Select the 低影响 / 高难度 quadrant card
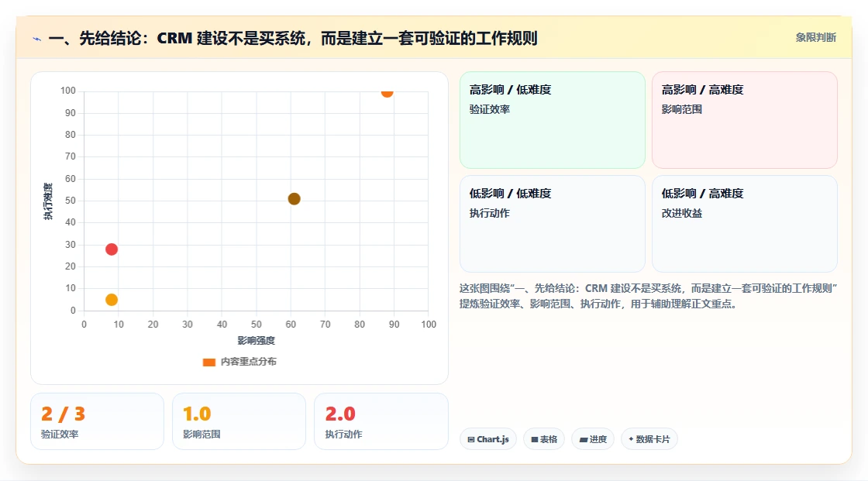868x481 pixels. 745,224
